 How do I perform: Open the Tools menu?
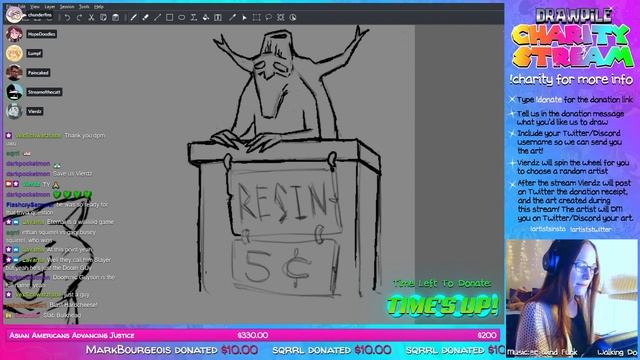pos(84,7)
